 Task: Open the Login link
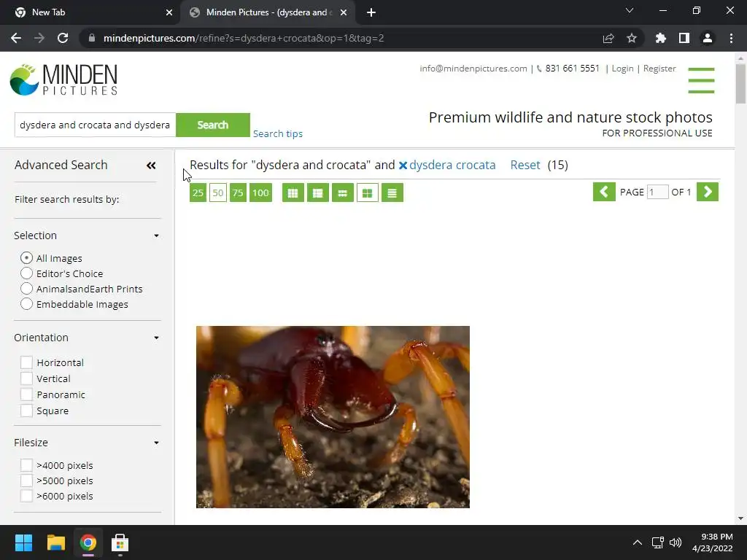point(622,69)
